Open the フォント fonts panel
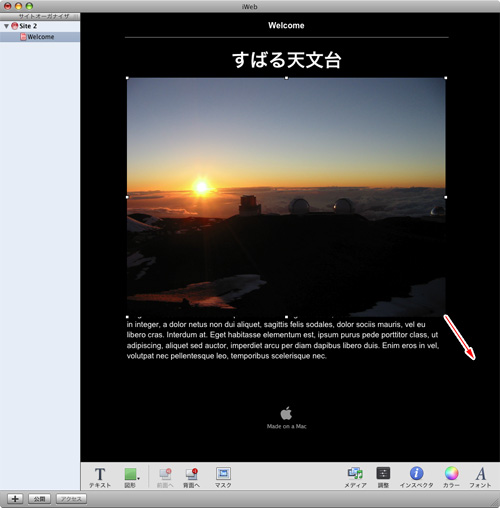 (480, 477)
